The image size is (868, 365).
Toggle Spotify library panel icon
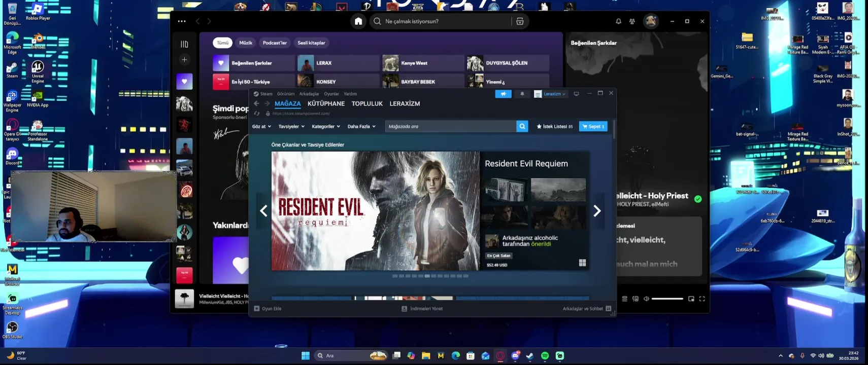click(x=184, y=44)
